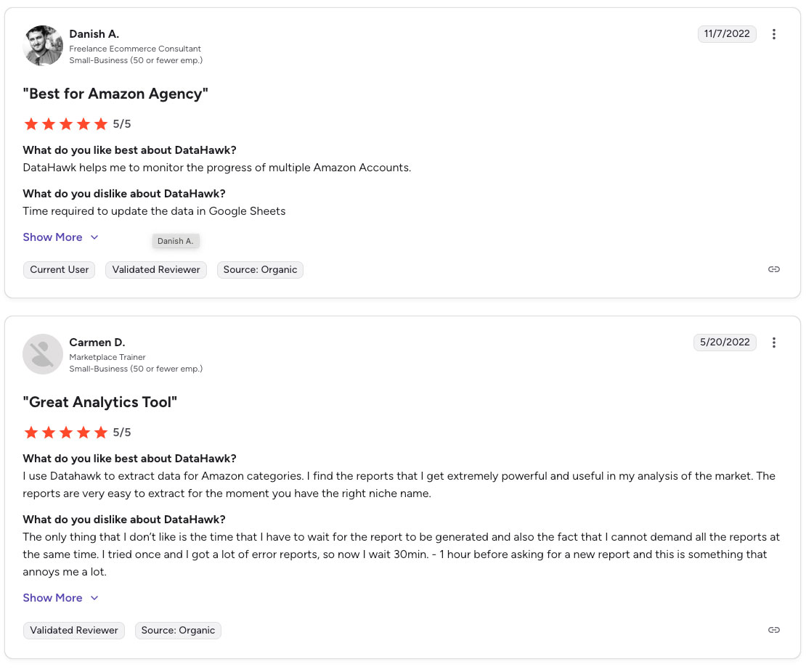806x672 pixels.
Task: Copy link icon for Carmen D.'s review
Action: click(774, 630)
